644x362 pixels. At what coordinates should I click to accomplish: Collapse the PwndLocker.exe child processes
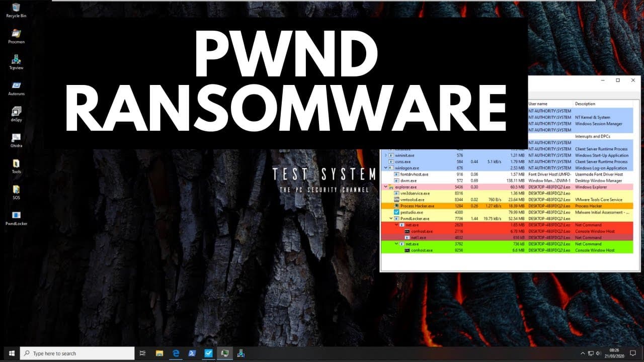pyautogui.click(x=391, y=219)
